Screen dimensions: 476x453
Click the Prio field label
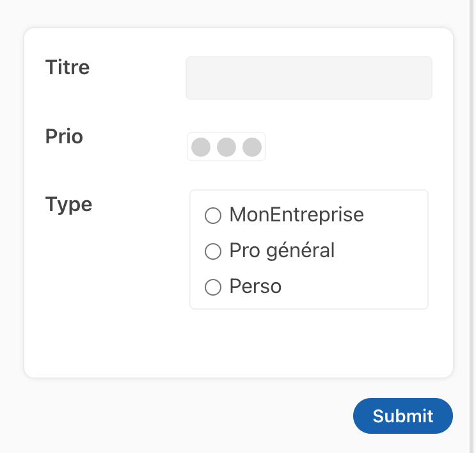pyautogui.click(x=64, y=136)
